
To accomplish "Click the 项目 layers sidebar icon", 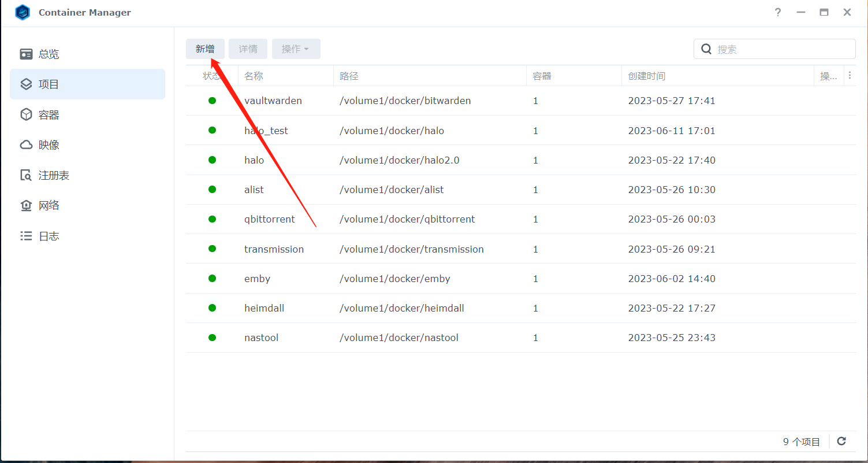I will 26,84.
